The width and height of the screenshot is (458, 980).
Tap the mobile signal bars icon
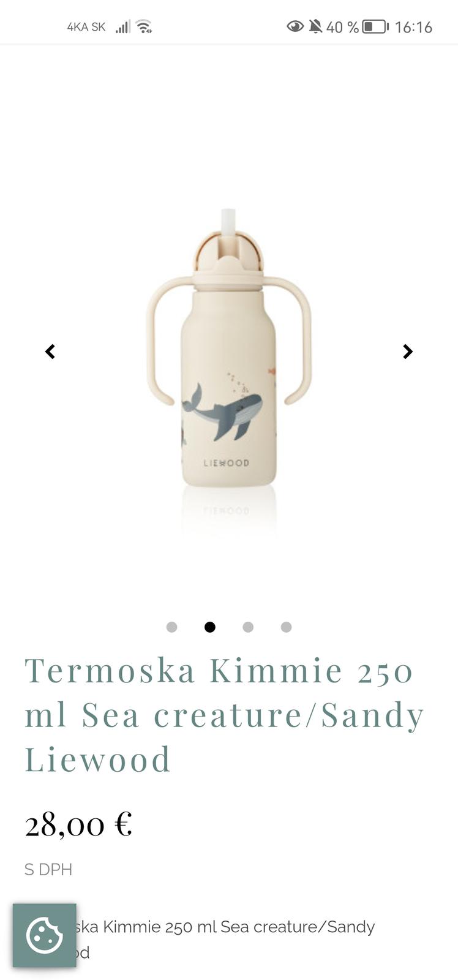[123, 27]
